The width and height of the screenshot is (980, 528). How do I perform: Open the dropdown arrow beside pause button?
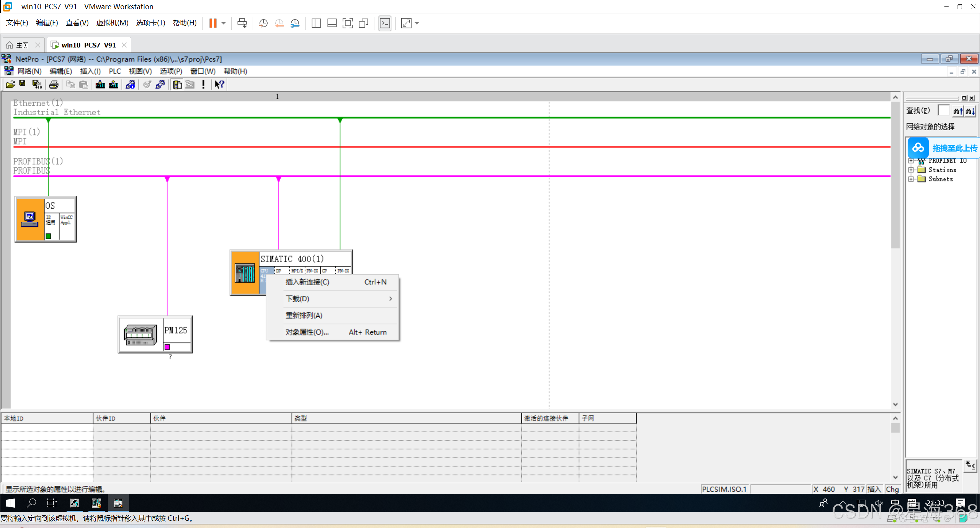pos(224,23)
